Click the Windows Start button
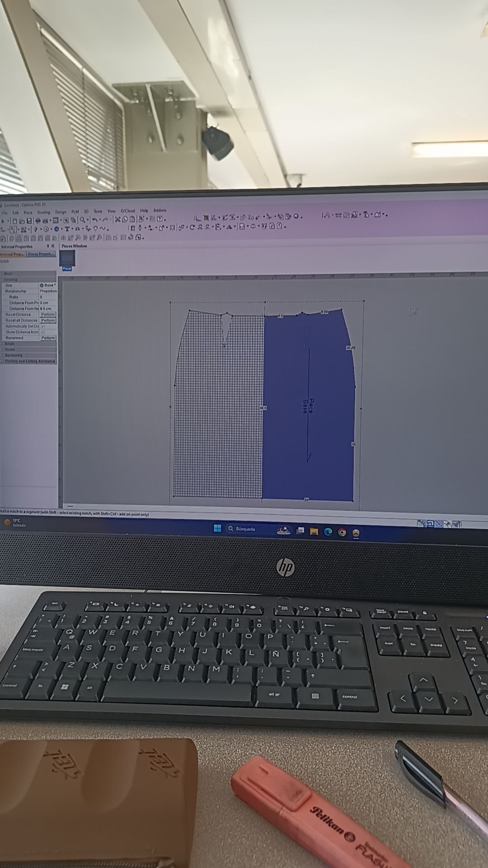Image resolution: width=488 pixels, height=868 pixels. [217, 528]
